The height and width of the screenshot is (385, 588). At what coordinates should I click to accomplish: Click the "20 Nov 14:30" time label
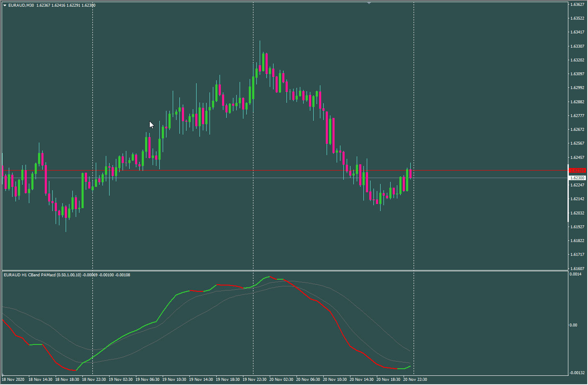362,380
